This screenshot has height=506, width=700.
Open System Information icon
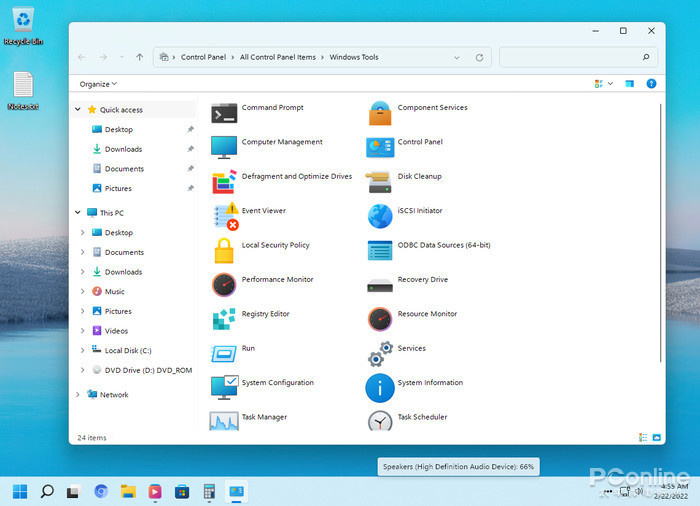(380, 388)
